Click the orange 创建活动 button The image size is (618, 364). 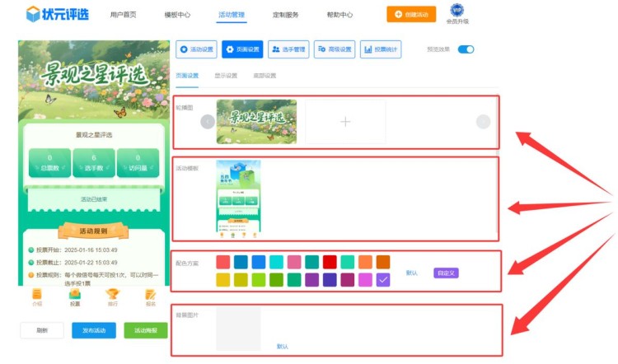pyautogui.click(x=411, y=14)
